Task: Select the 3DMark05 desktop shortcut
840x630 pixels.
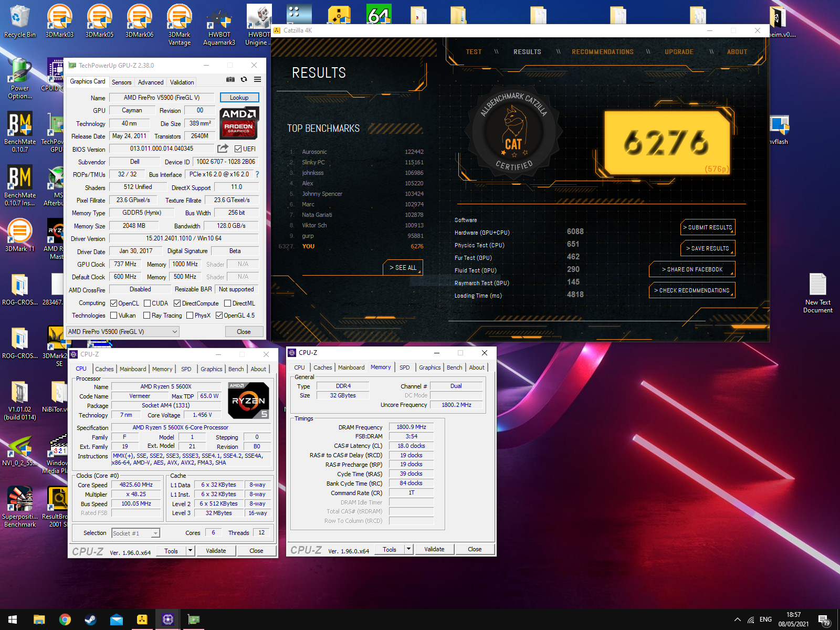Action: [x=99, y=22]
